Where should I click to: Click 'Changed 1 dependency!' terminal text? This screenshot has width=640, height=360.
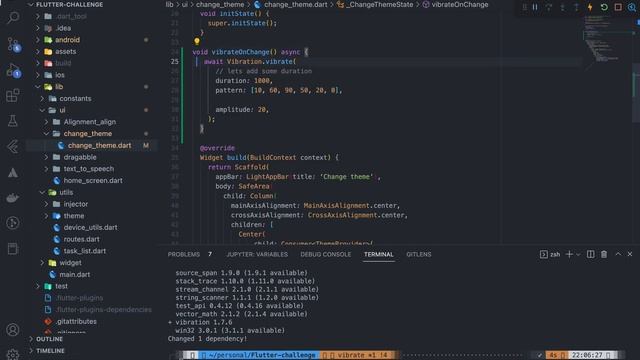coord(207,339)
